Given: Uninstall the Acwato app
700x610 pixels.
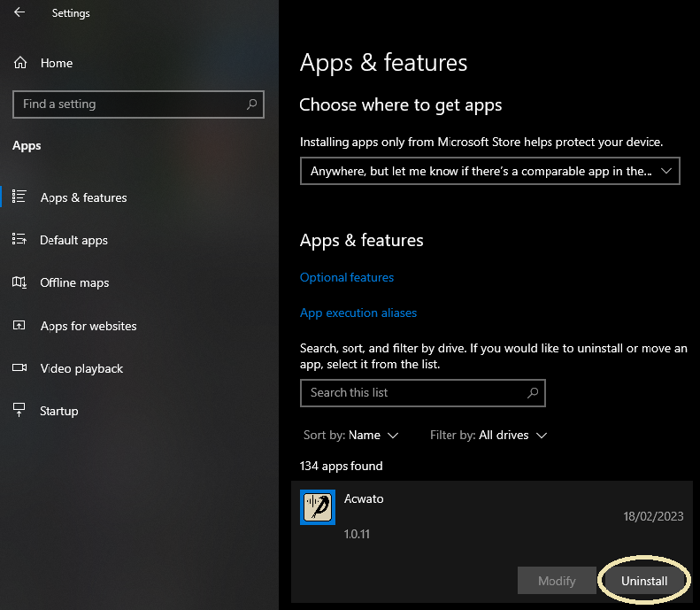Looking at the screenshot, I should [x=642, y=581].
